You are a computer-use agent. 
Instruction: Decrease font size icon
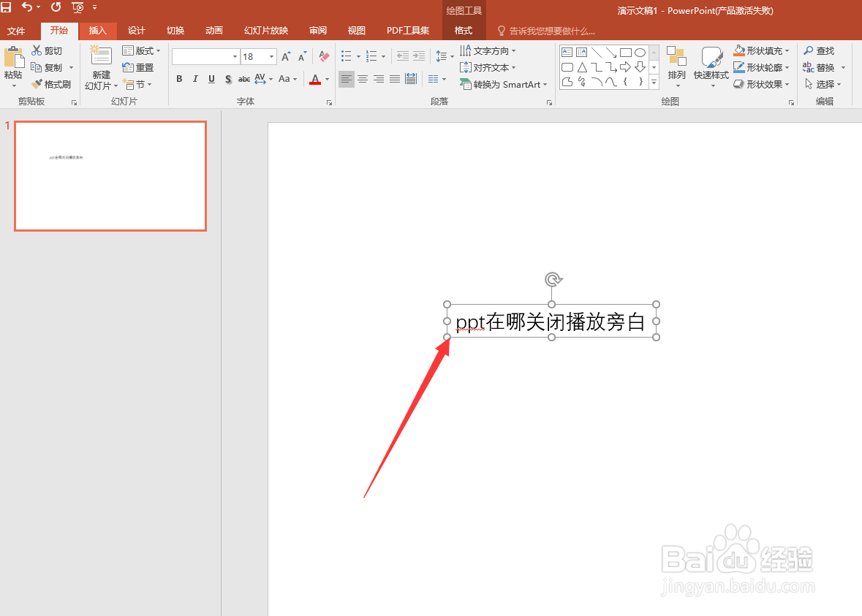302,56
